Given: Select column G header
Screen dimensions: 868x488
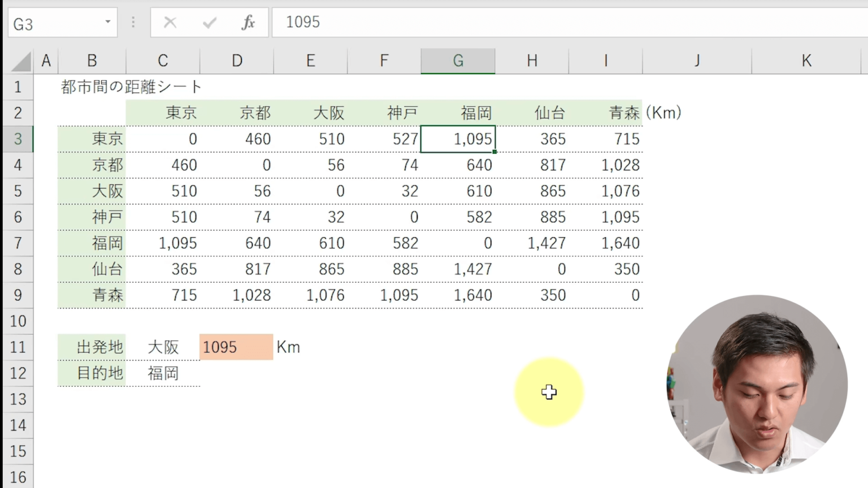Looking at the screenshot, I should point(458,60).
